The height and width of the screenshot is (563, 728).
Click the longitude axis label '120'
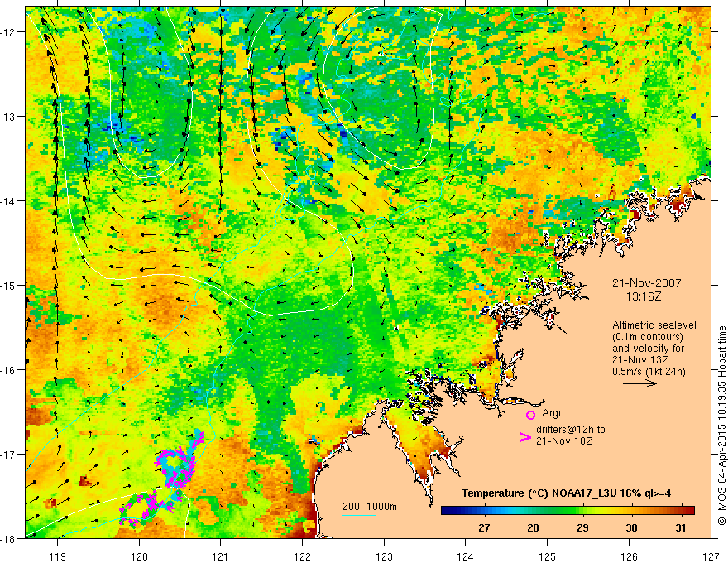coord(139,556)
